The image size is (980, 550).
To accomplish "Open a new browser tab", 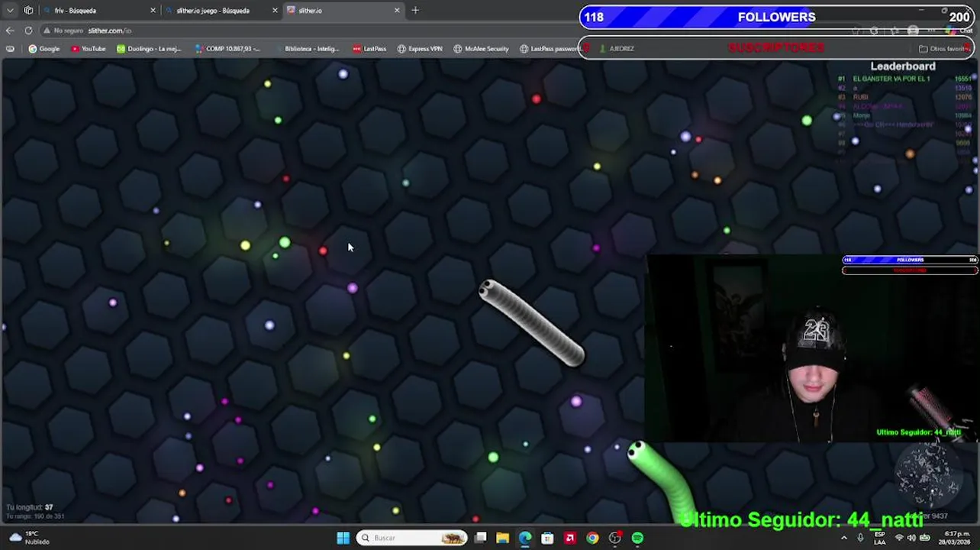I will tap(415, 11).
